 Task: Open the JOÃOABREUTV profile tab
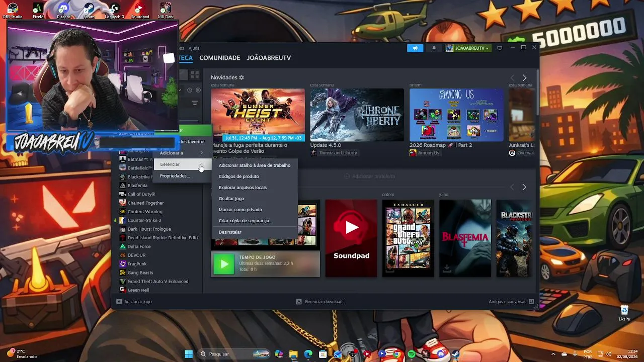(269, 58)
